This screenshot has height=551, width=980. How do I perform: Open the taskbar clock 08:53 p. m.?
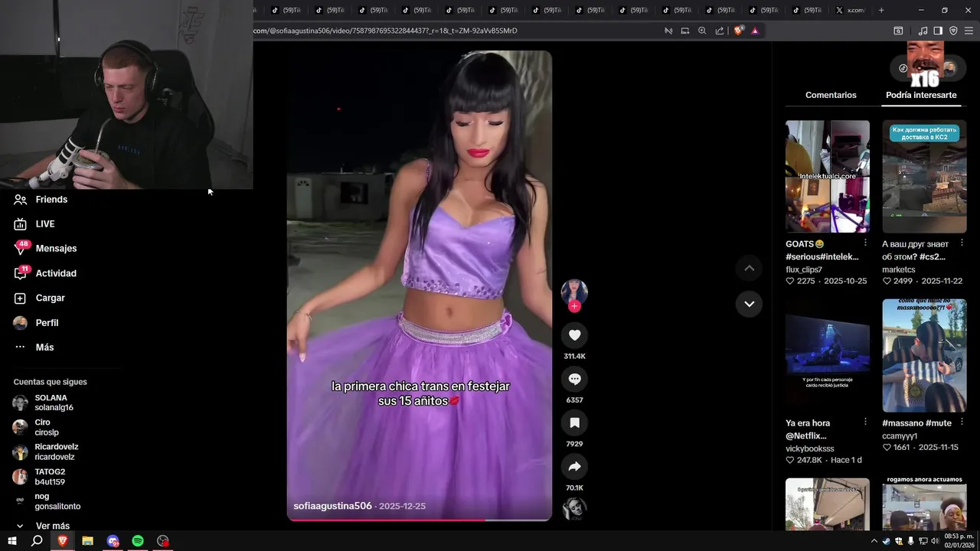[x=959, y=541]
